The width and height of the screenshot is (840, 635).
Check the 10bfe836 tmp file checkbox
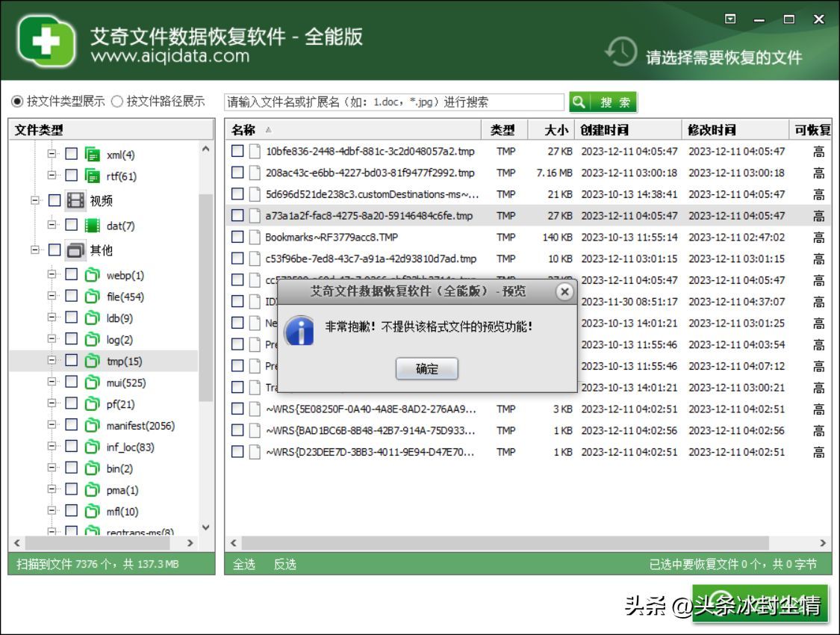237,151
